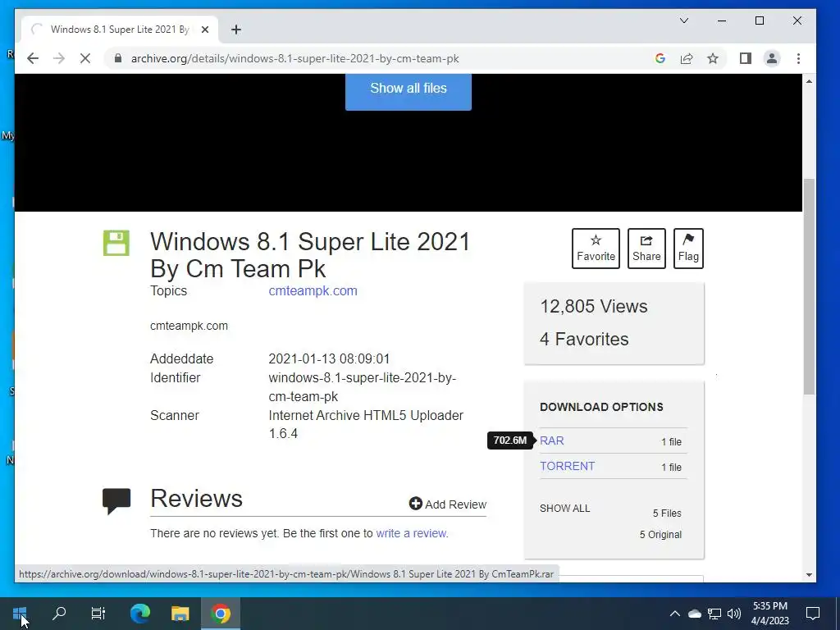Screen dimensions: 840x630
Task: Click the DOWNLOAD OPTIONS heading
Action: tap(601, 407)
